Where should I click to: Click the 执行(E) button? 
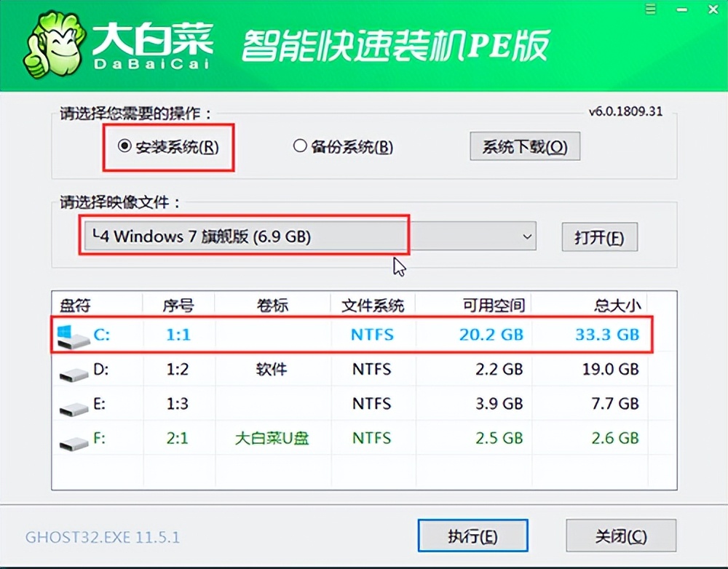click(x=472, y=535)
